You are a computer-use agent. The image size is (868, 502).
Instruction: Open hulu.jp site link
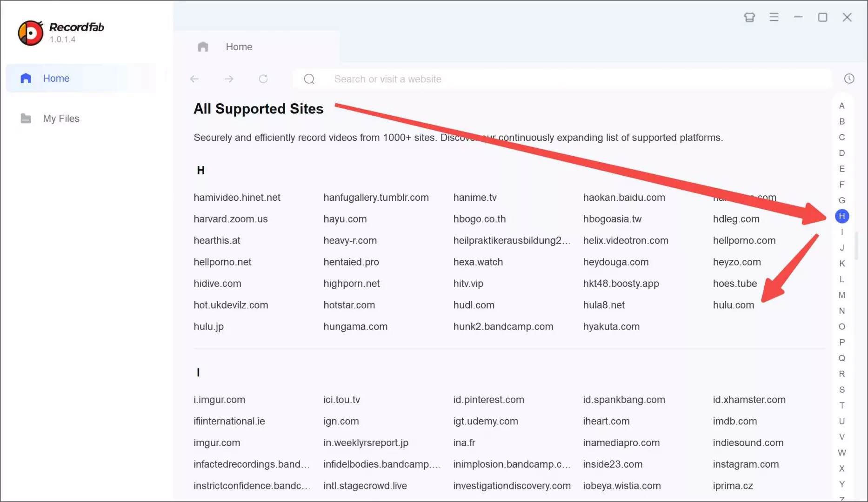pyautogui.click(x=208, y=327)
